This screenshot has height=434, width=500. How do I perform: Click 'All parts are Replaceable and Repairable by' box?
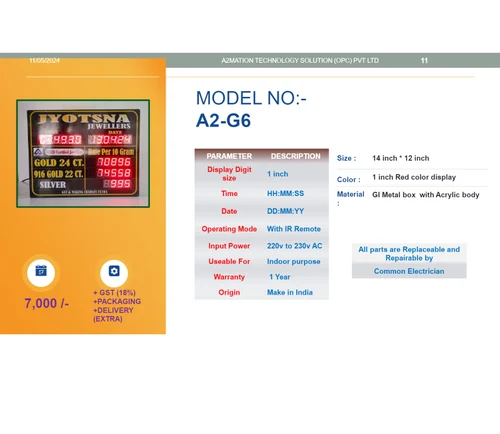409,254
